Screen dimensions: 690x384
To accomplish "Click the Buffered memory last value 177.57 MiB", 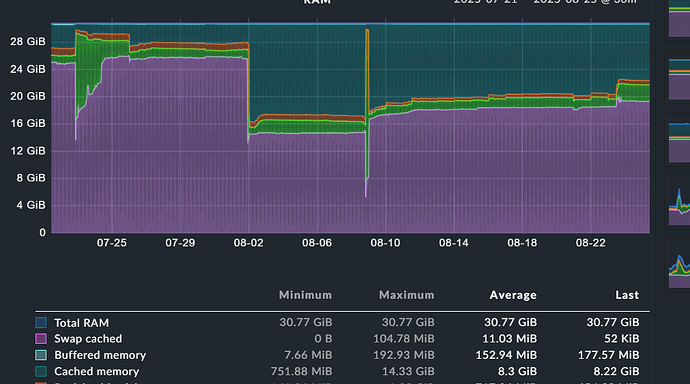I will 609,355.
